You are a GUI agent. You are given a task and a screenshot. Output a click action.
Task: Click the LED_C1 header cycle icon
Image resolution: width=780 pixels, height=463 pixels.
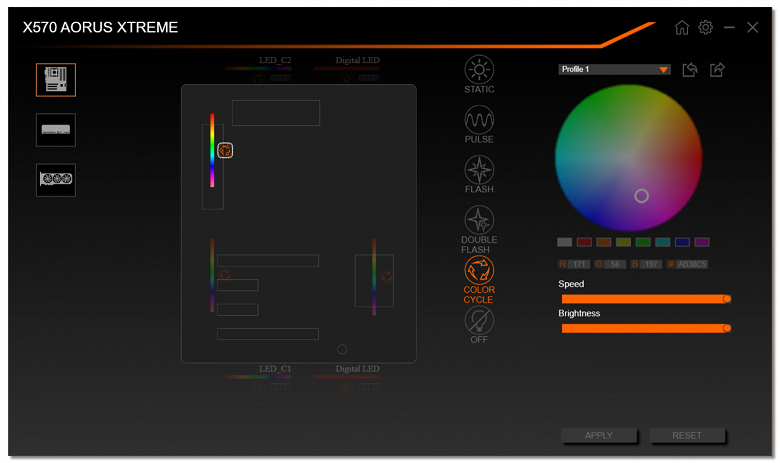click(258, 386)
